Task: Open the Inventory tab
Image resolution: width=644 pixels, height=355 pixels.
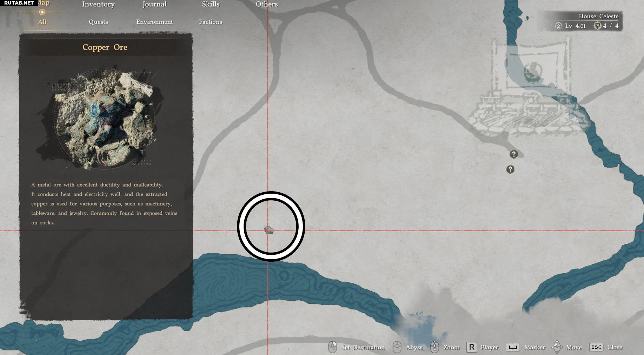Action: [x=98, y=5]
